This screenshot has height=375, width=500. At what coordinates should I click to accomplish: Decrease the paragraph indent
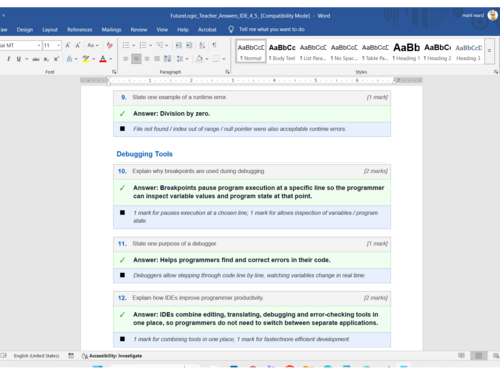point(179,45)
